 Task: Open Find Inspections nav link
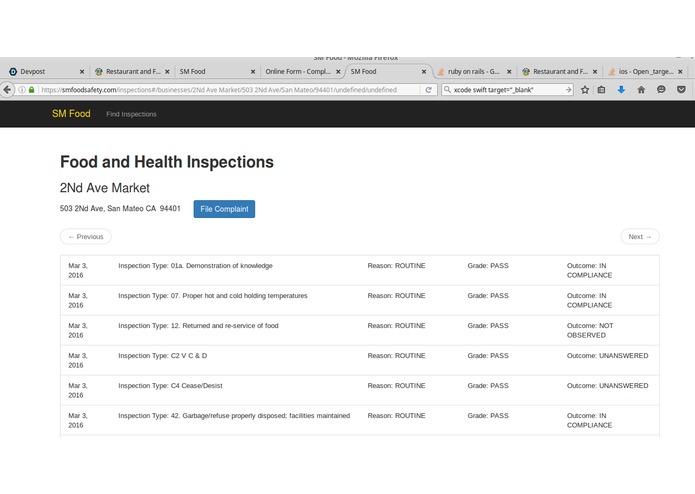[131, 114]
